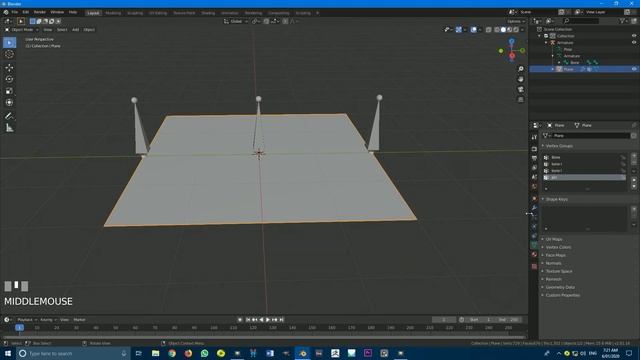The width and height of the screenshot is (640, 360).
Task: Toggle visibility eye for Armature in outliner
Action: [x=634, y=42]
